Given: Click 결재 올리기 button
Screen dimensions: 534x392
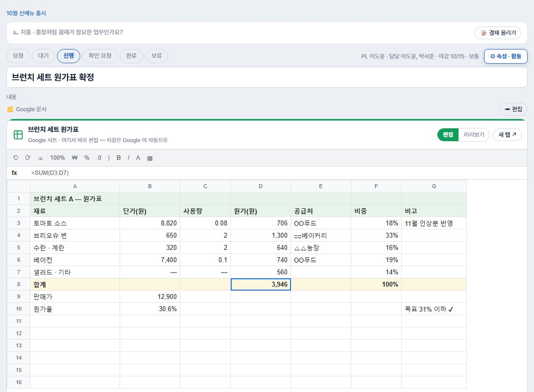Looking at the screenshot, I should coord(498,33).
